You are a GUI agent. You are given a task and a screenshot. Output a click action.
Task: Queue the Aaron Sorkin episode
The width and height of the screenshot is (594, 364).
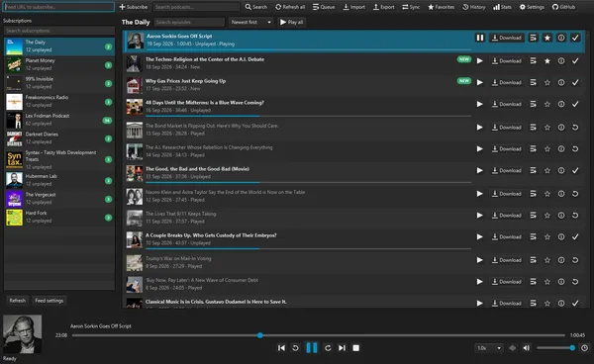coord(533,38)
